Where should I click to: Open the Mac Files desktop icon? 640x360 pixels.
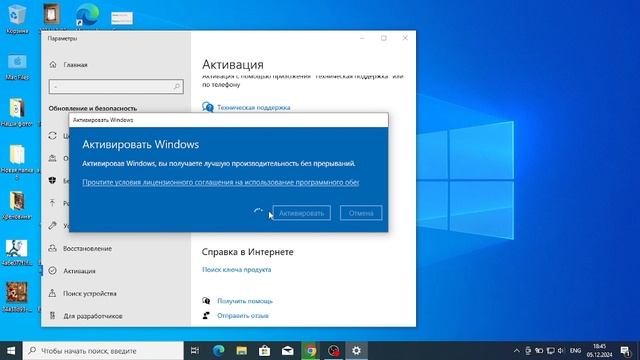17,67
